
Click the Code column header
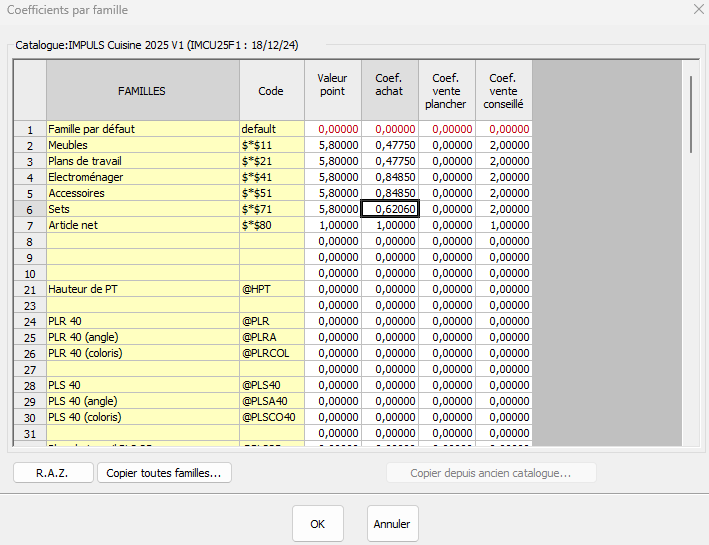click(271, 91)
